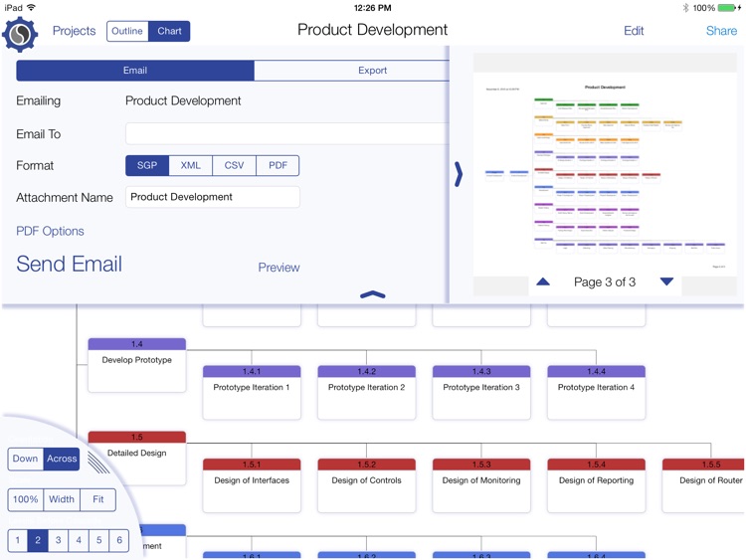Select the Prototype Iteration 3 node
Viewport: 746px width, 560px height.
tap(481, 393)
